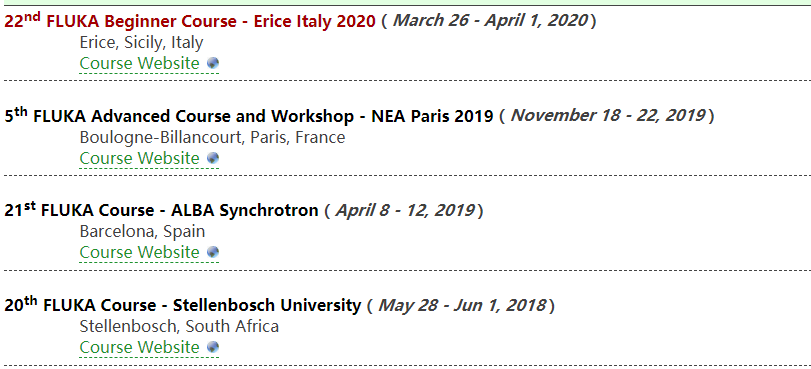Open Course Website link for Erice course

tap(139, 63)
